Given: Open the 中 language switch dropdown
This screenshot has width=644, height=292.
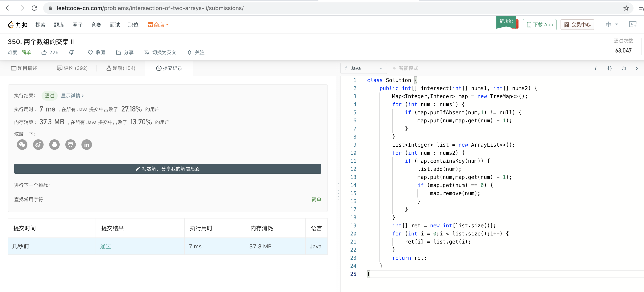Looking at the screenshot, I should point(612,24).
